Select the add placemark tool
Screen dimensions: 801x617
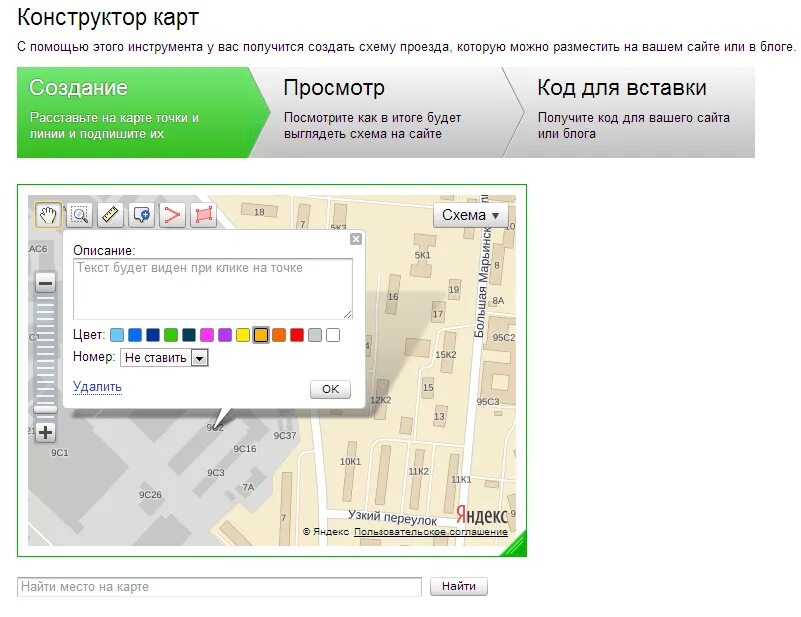142,215
